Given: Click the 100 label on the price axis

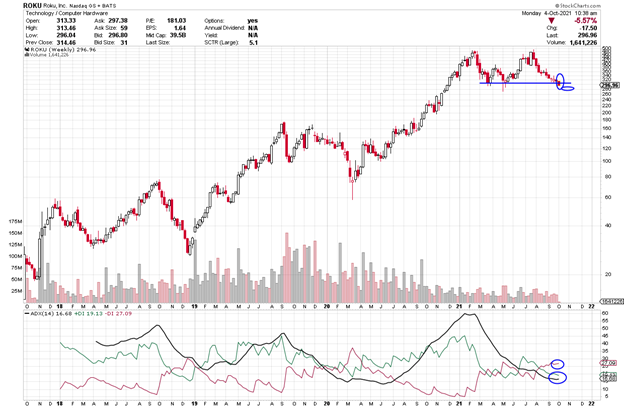Looking at the screenshot, I should click(607, 161).
